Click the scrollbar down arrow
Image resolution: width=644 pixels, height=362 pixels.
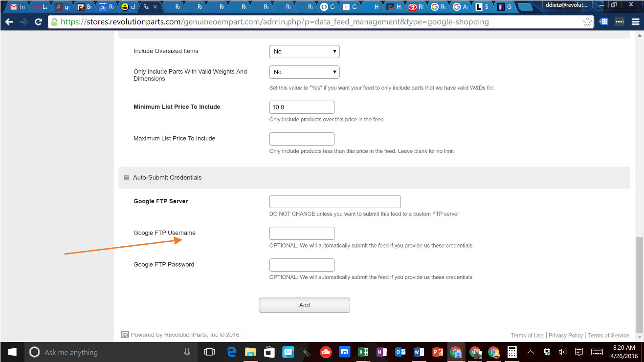(x=639, y=338)
